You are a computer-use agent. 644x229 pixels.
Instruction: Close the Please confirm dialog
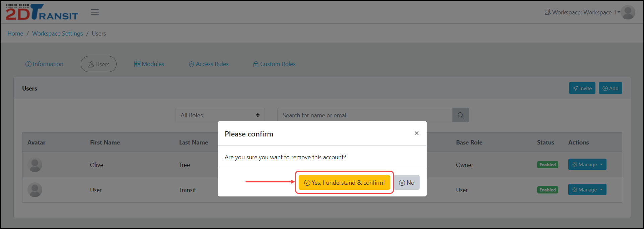point(416,133)
